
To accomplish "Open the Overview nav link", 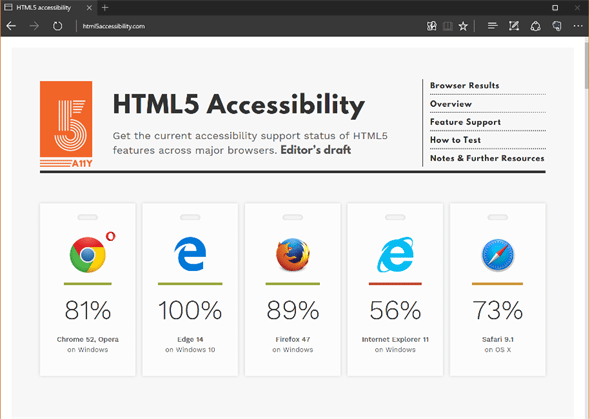I will 451,104.
